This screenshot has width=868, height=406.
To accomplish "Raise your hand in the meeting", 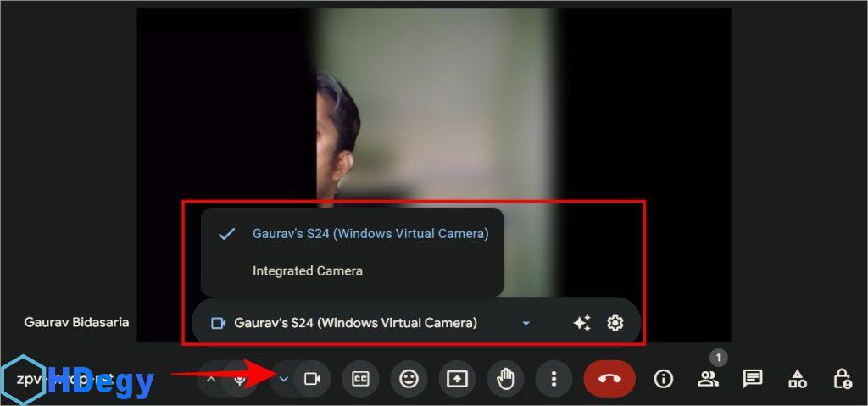I will pos(505,379).
